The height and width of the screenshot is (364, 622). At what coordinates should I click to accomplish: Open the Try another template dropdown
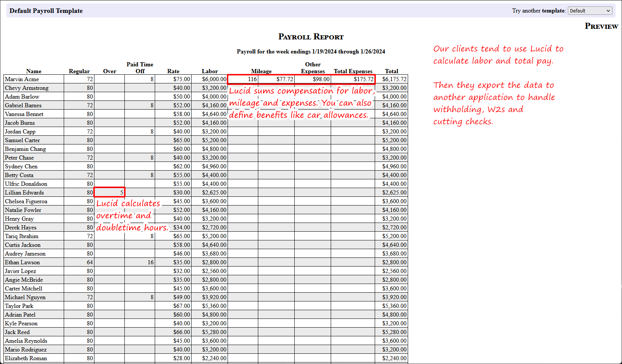(590, 11)
